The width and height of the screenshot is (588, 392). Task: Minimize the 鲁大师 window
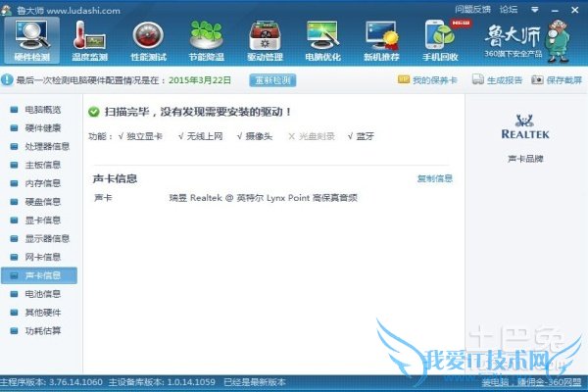pyautogui.click(x=556, y=10)
